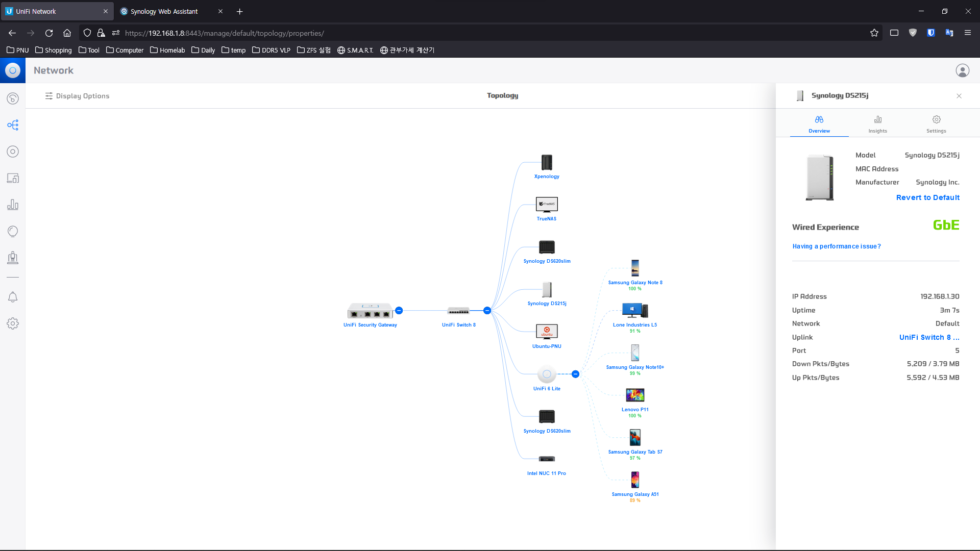
Task: Open the Statistics bar chart sidebar icon
Action: click(13, 205)
